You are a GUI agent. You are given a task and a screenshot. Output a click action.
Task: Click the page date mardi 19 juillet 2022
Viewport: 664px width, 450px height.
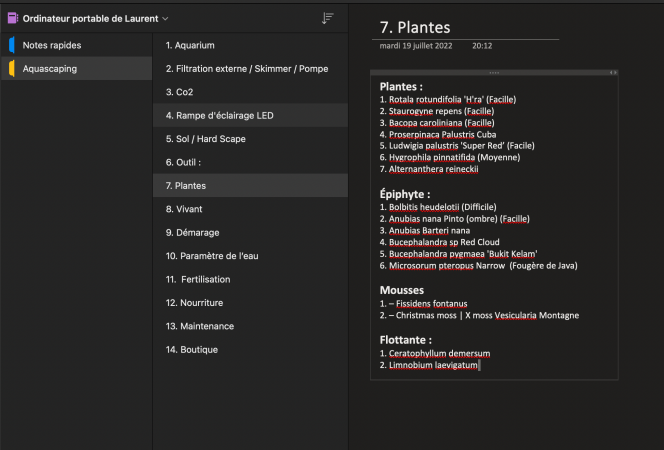415,46
